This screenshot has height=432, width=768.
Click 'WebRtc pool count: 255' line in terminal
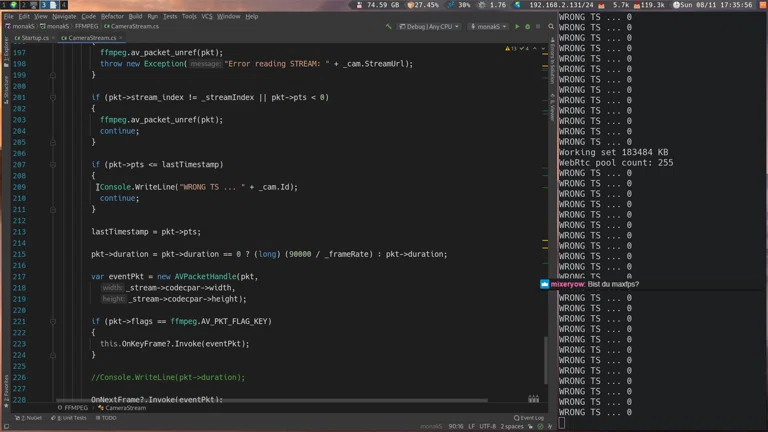pos(616,163)
